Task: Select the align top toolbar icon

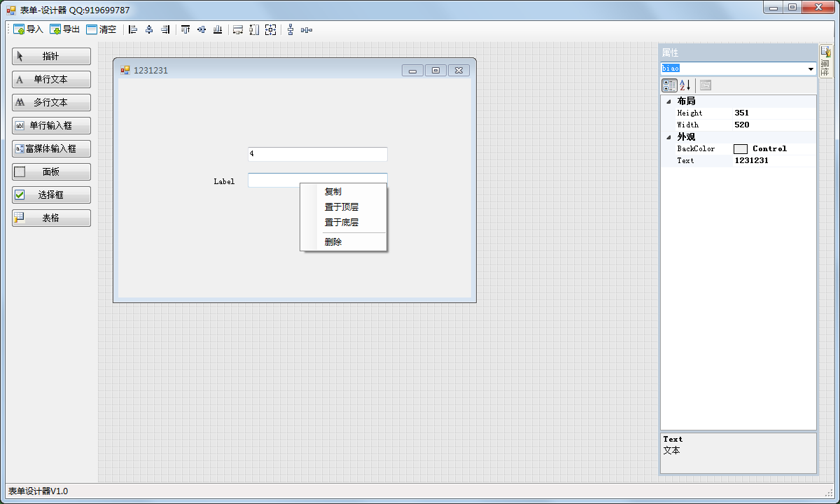Action: (x=185, y=29)
